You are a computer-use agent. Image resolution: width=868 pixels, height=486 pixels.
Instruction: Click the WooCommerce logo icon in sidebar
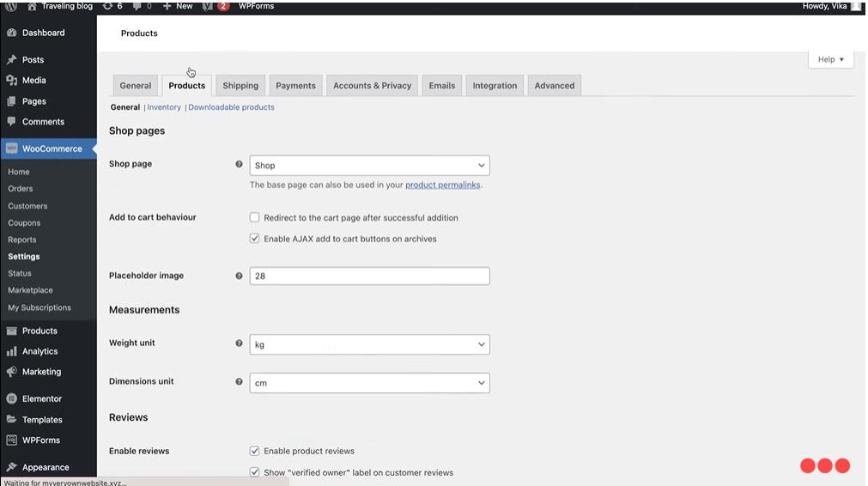(12, 149)
